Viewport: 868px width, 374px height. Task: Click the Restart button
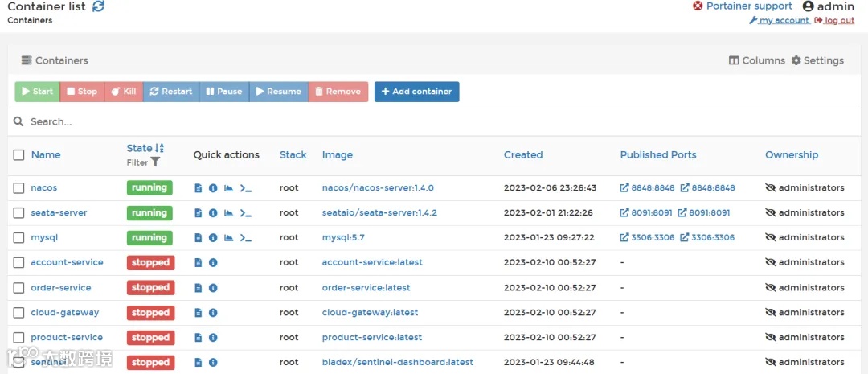coord(172,92)
